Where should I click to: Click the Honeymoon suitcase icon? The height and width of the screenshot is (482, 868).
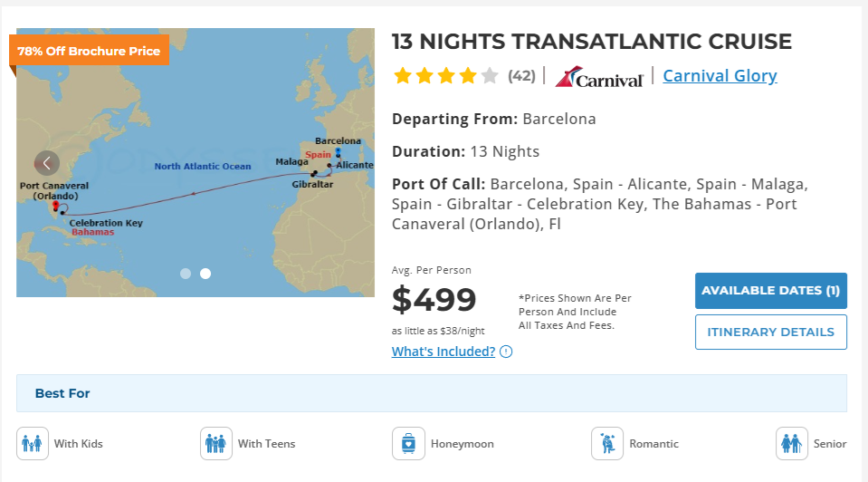[408, 444]
